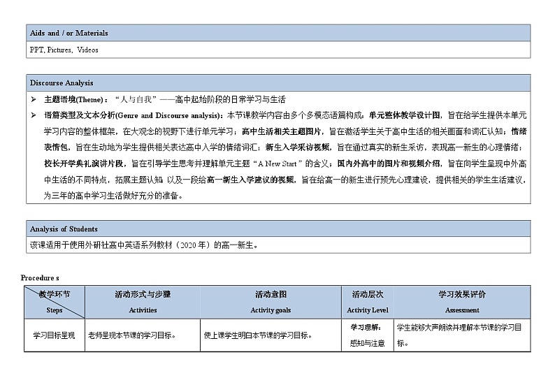Click the bold phrase '校长开学典礼演讲片段'
555x392 pixels.
(x=84, y=164)
